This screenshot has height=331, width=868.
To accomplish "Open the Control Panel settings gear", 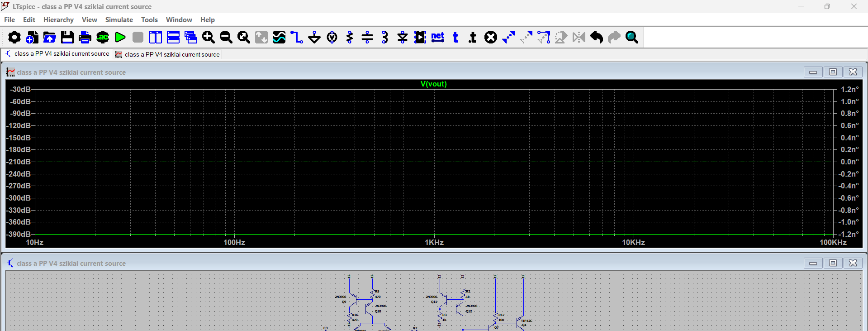I will click(x=14, y=37).
